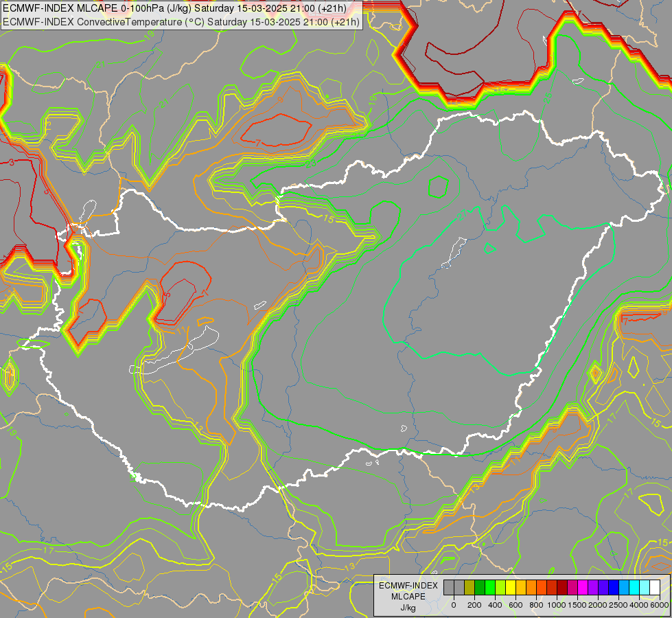Click the contour label 27

coord(461,214)
